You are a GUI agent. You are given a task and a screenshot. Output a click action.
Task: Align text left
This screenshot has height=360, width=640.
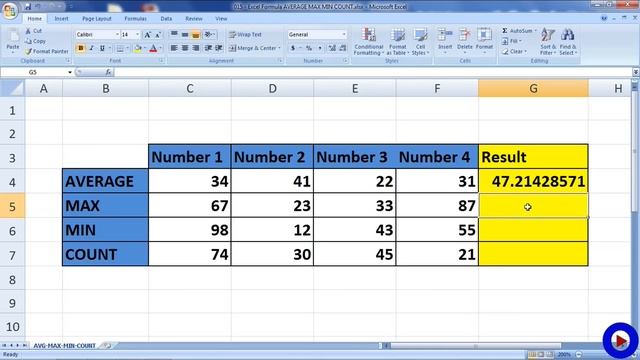[x=174, y=48]
